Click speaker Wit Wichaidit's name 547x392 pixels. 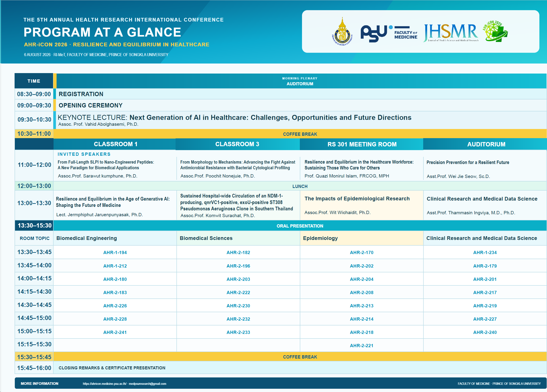pyautogui.click(x=337, y=213)
